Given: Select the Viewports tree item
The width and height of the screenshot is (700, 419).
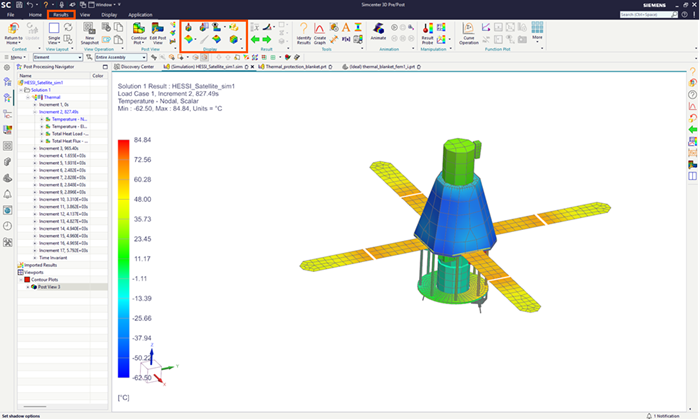Looking at the screenshot, I should pos(34,272).
